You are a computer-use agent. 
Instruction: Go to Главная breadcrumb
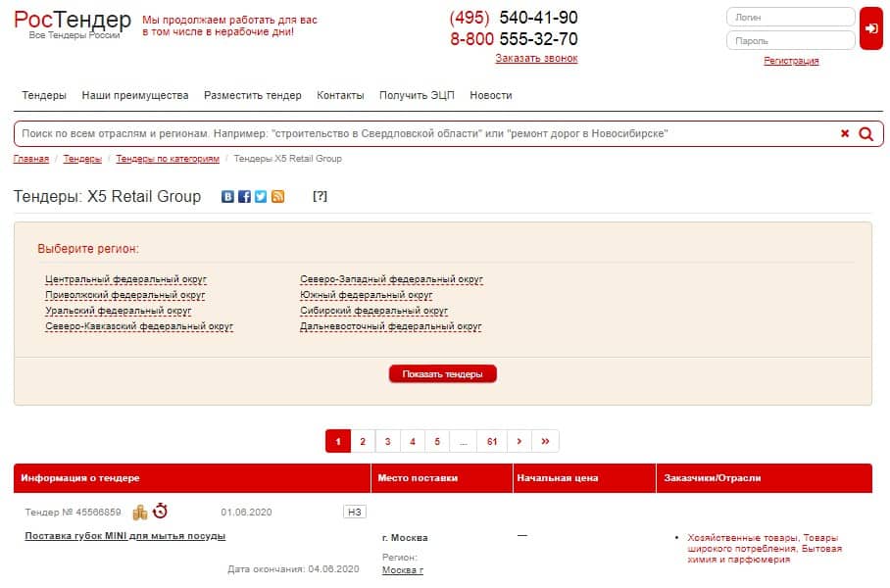[x=31, y=159]
